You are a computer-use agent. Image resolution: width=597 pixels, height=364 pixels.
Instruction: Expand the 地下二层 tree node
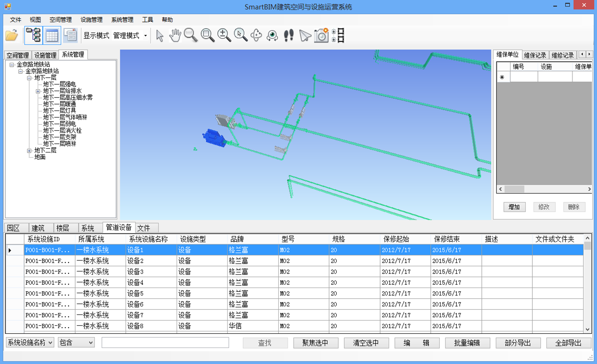pos(29,151)
